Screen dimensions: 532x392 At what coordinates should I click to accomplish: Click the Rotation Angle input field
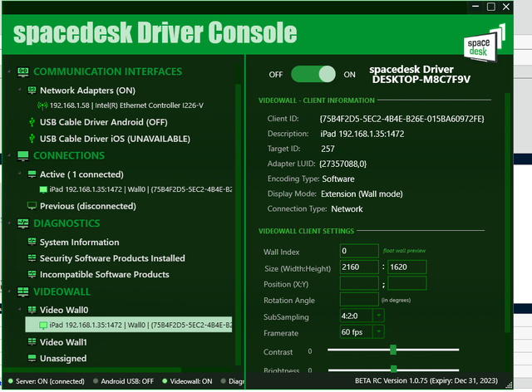359,300
